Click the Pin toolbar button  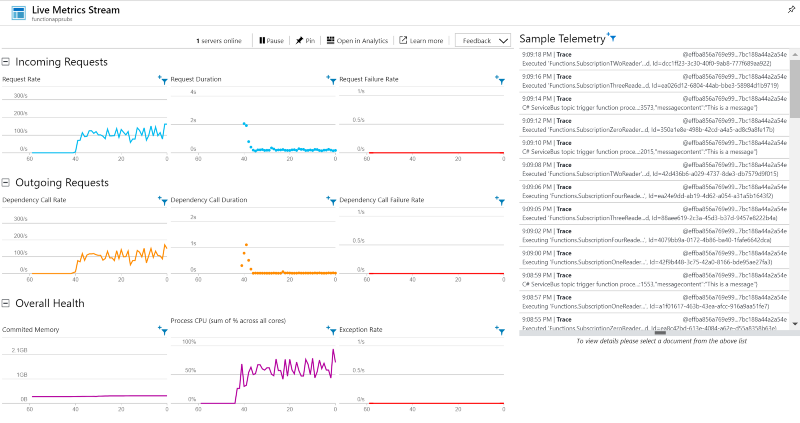coord(305,40)
